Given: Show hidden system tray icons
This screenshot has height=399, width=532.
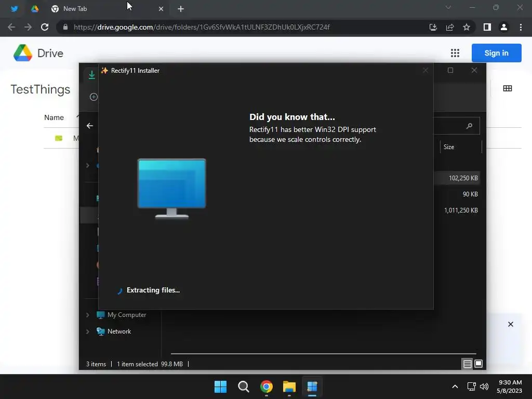Looking at the screenshot, I should click(x=455, y=387).
